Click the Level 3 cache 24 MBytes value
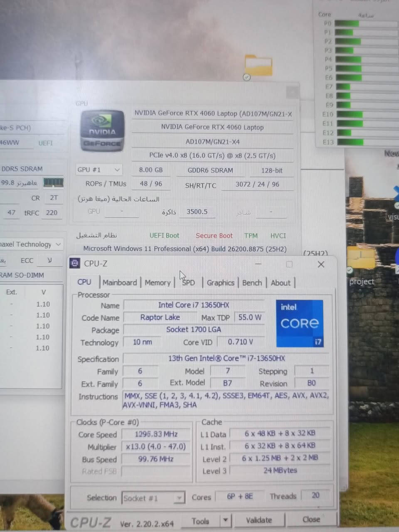Screen dimensions: 399x532 click(280, 470)
